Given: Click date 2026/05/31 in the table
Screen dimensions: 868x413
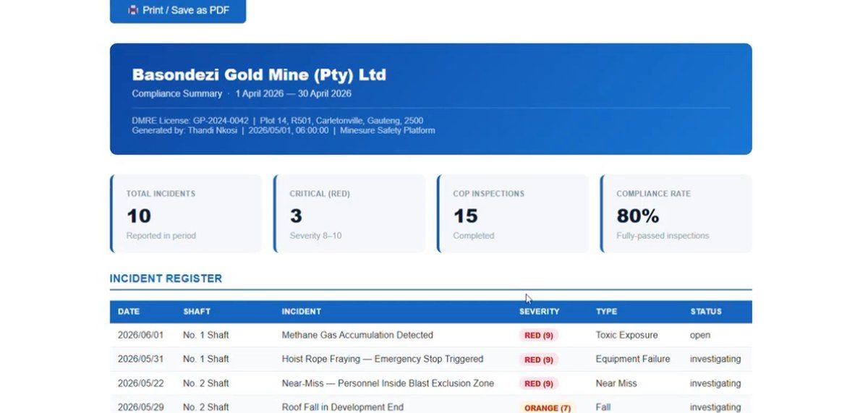Looking at the screenshot, I should click(141, 359).
